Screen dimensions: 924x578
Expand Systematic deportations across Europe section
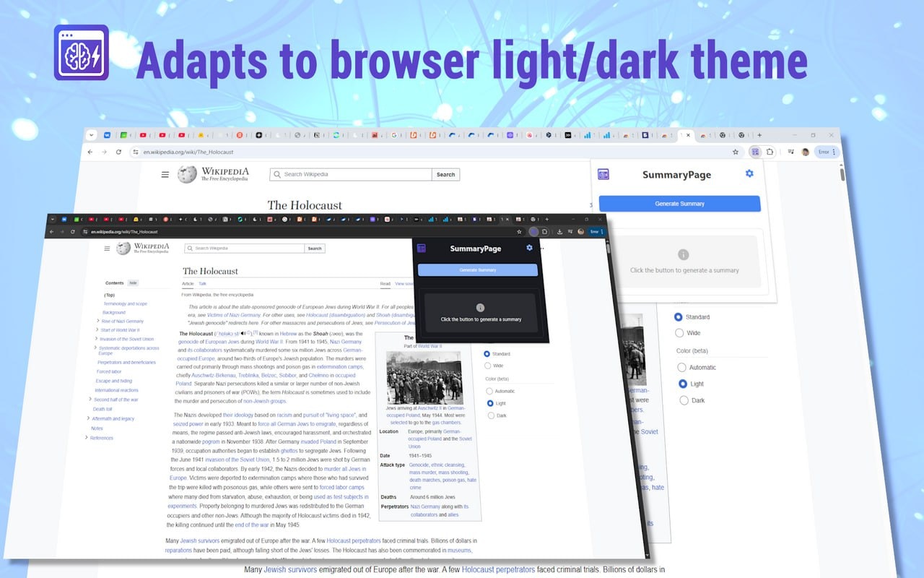coord(95,348)
